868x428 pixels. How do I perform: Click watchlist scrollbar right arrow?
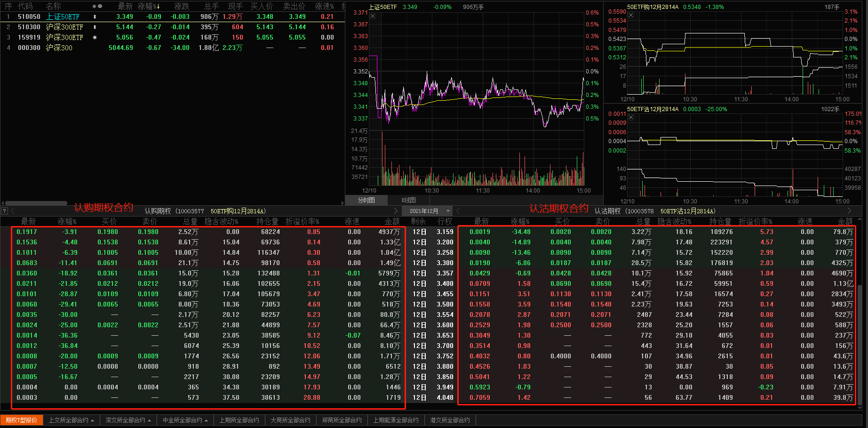pyautogui.click(x=342, y=203)
